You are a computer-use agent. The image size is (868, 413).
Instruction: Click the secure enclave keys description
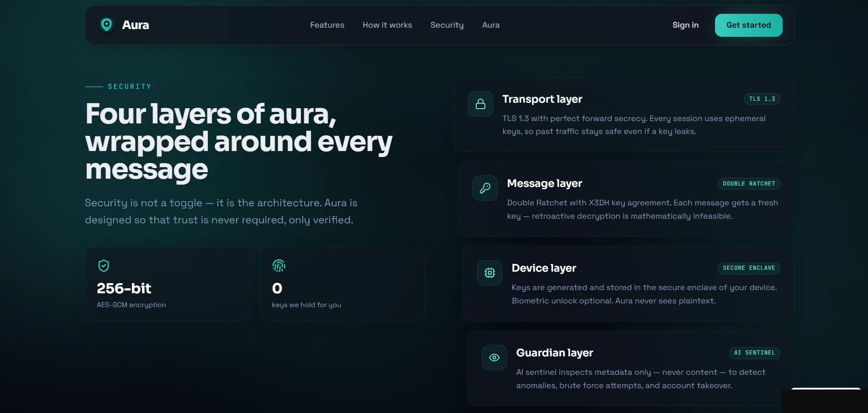(644, 294)
